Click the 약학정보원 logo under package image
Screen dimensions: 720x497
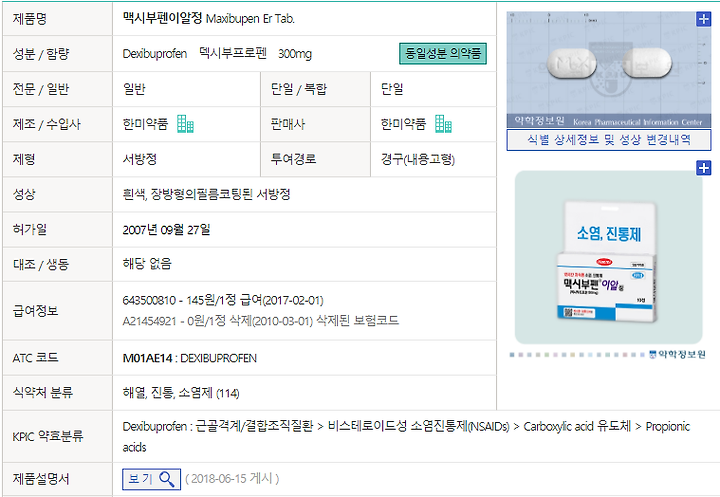(x=677, y=355)
